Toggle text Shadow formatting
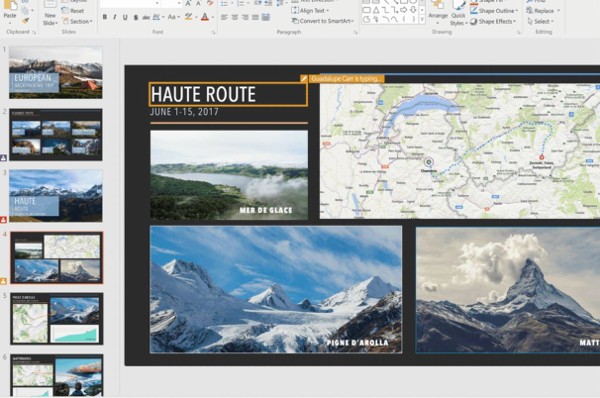 point(135,17)
